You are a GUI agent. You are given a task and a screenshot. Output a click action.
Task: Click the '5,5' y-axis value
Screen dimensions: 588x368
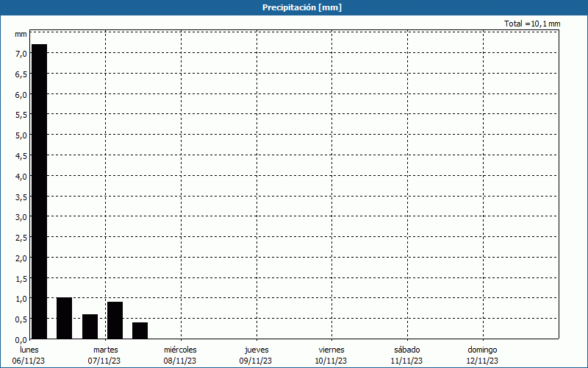coord(21,115)
